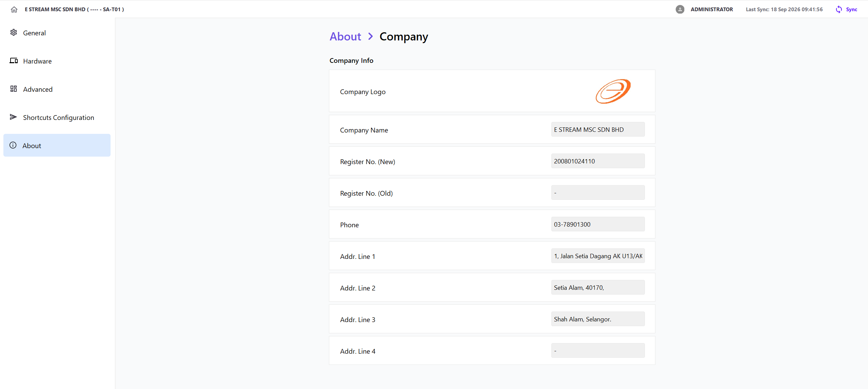The height and width of the screenshot is (389, 868).
Task: Click the Sync button label
Action: click(852, 10)
